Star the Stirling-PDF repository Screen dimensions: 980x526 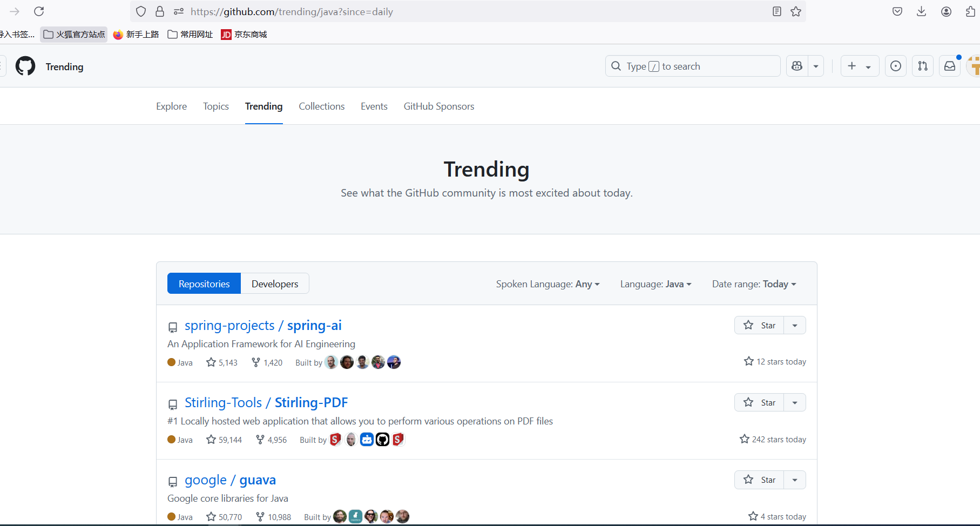[759, 402]
